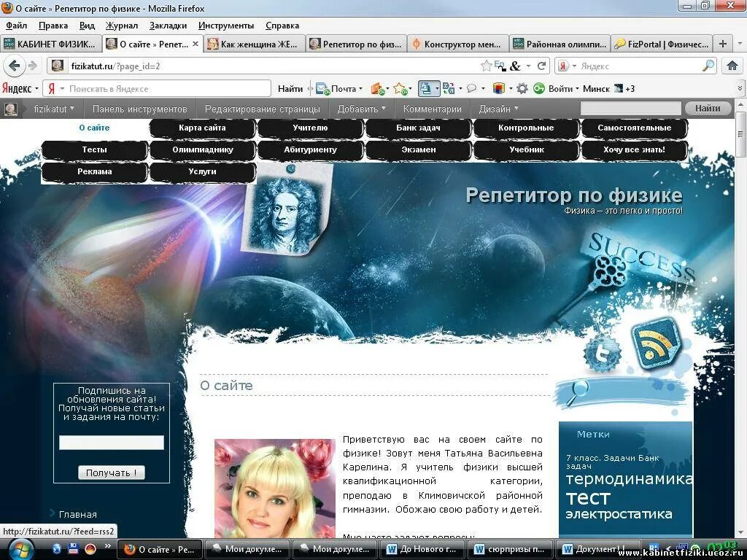Open the 'Журнал' menu

click(122, 26)
